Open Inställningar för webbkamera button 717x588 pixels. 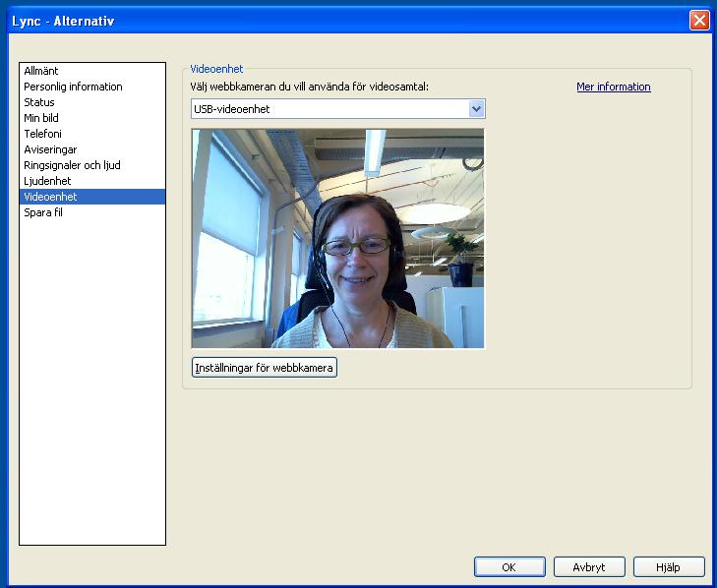click(265, 368)
